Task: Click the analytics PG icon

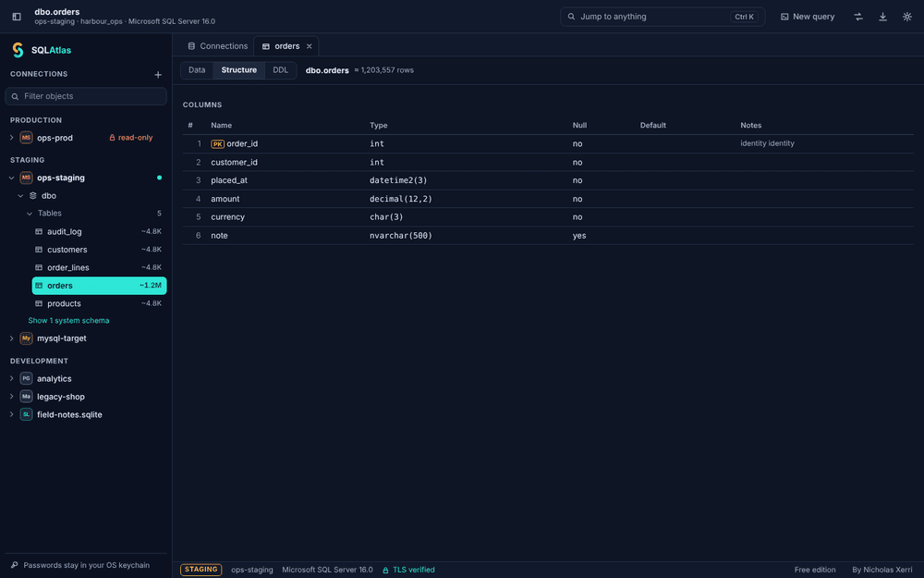Action: click(26, 378)
